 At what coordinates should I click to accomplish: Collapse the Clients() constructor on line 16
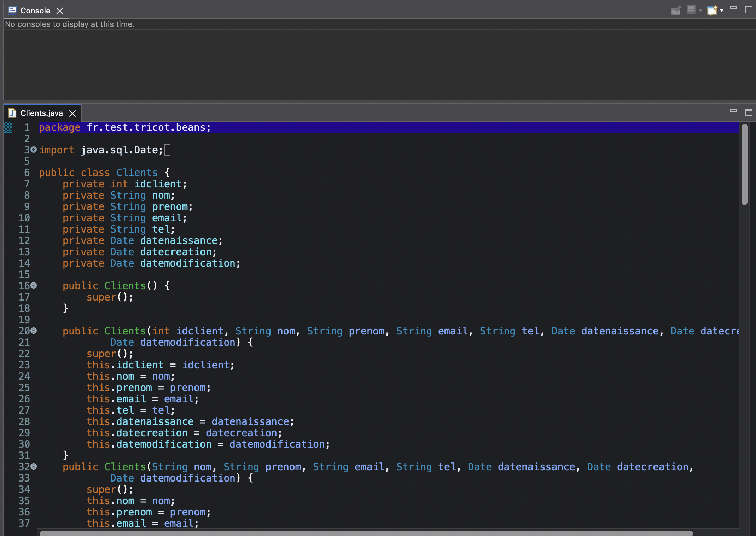point(34,285)
